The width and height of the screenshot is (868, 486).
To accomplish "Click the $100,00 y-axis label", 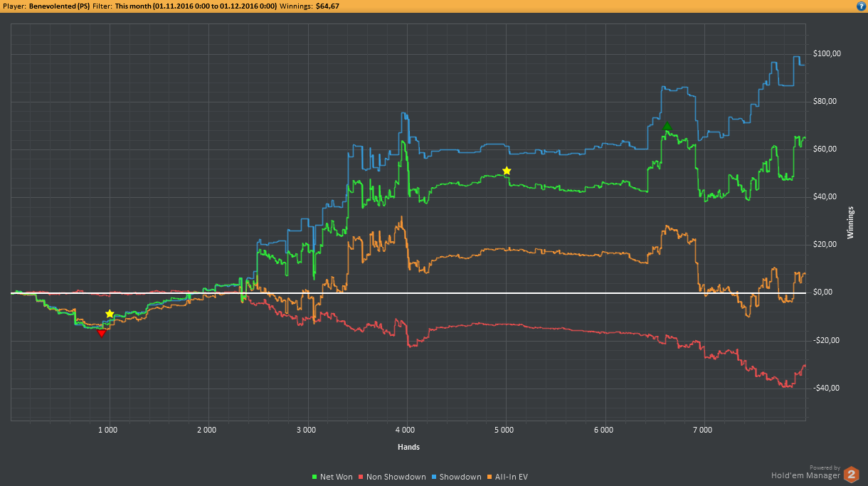I will pos(827,53).
